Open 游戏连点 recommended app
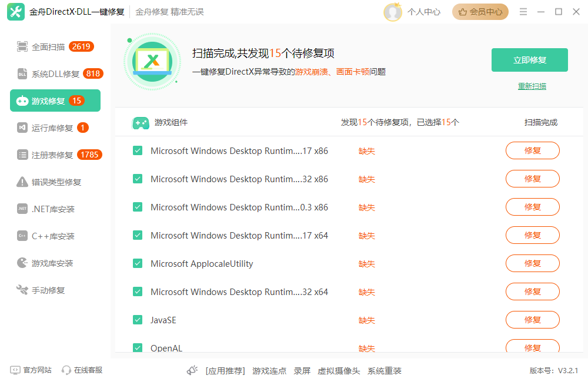The width and height of the screenshot is (588, 382). pos(269,371)
